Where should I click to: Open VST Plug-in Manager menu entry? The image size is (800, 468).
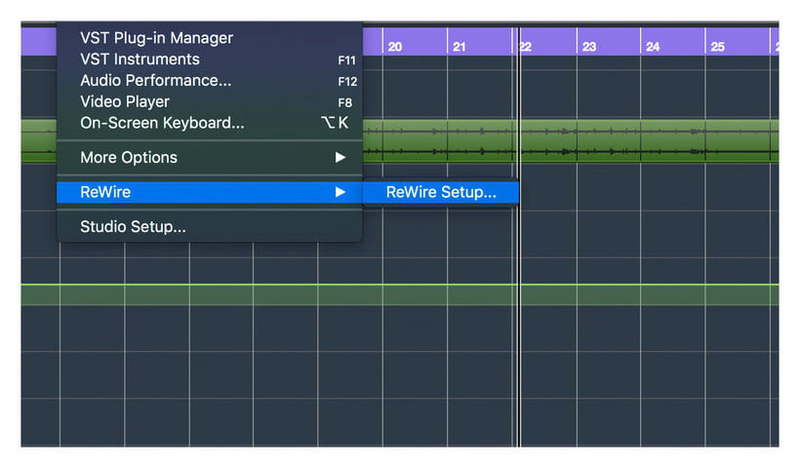tap(209, 38)
